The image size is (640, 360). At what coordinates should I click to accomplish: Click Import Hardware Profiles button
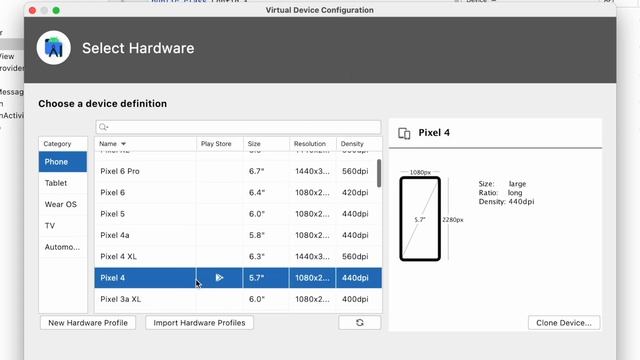coord(199,322)
